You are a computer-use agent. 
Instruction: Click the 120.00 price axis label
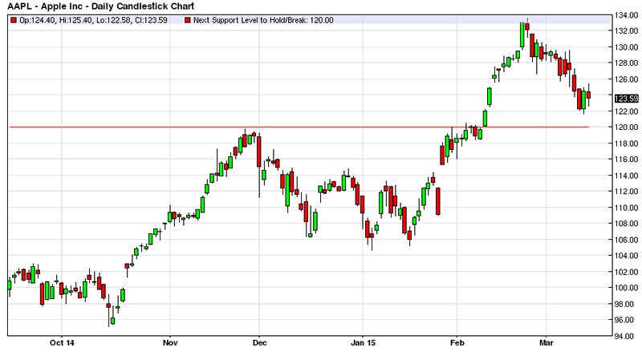point(626,127)
